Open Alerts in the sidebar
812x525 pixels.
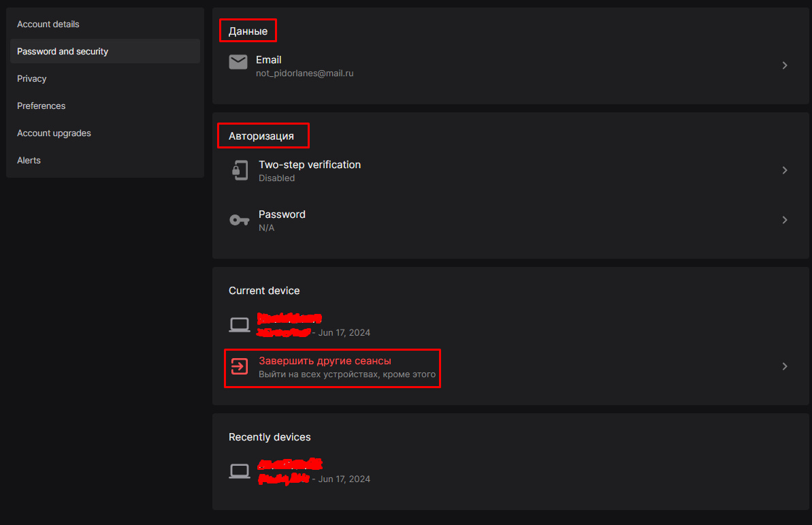29,161
